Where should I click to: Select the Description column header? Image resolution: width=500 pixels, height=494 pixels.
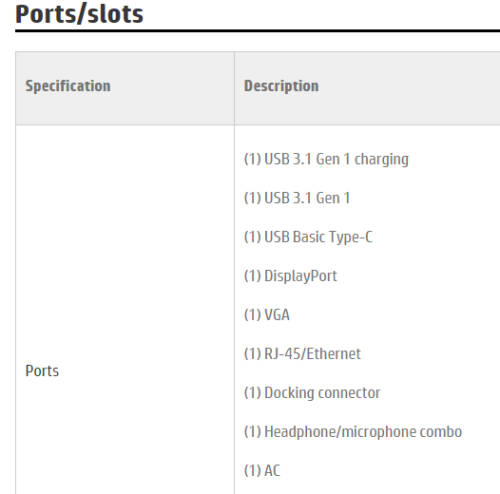[x=281, y=86]
